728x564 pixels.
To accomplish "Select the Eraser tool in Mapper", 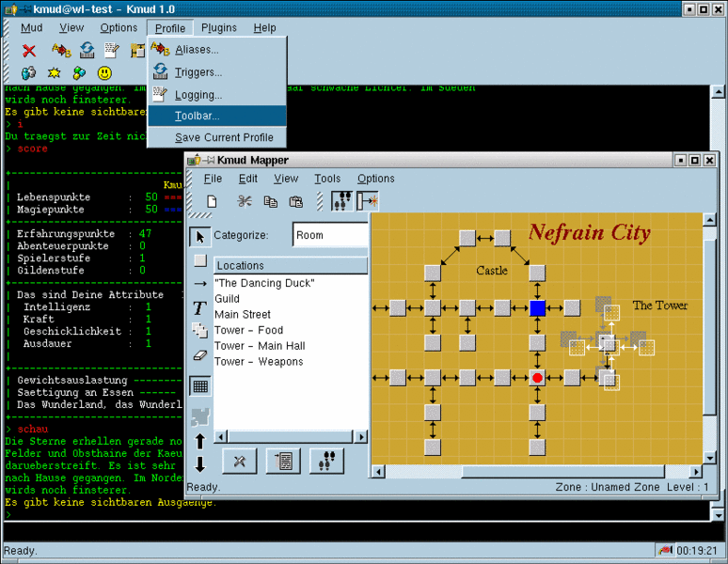I will pyautogui.click(x=200, y=355).
